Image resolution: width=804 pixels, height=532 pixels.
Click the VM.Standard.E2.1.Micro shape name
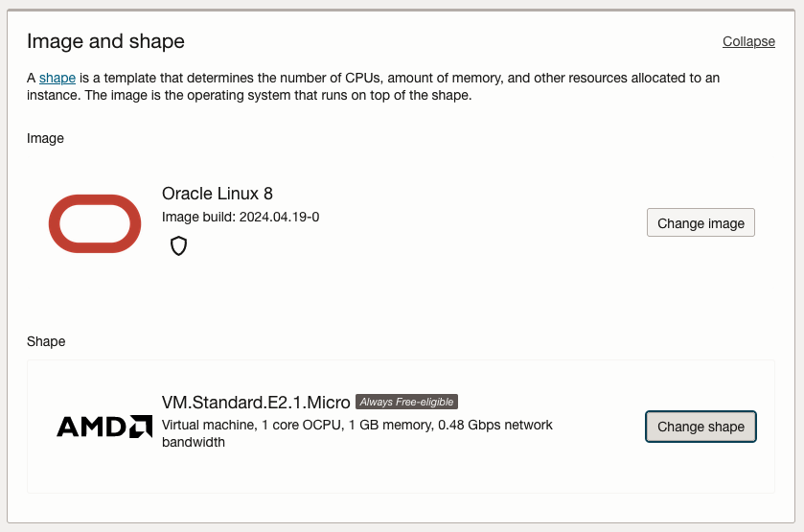point(256,403)
